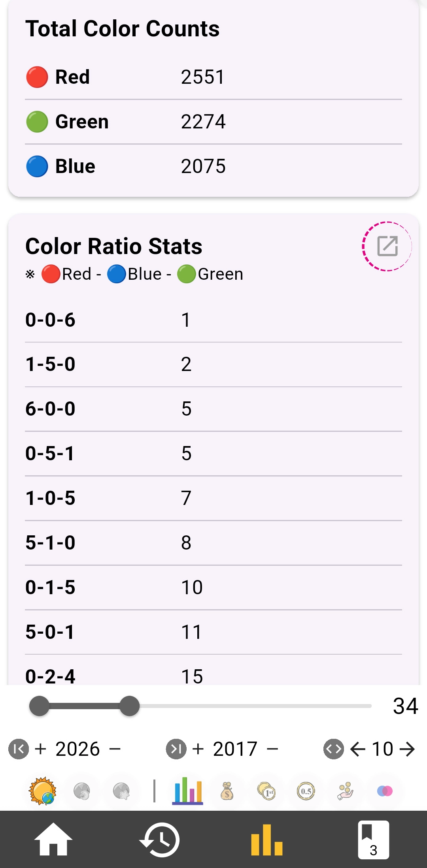
Task: Select the sun and globe icon
Action: coord(43,791)
